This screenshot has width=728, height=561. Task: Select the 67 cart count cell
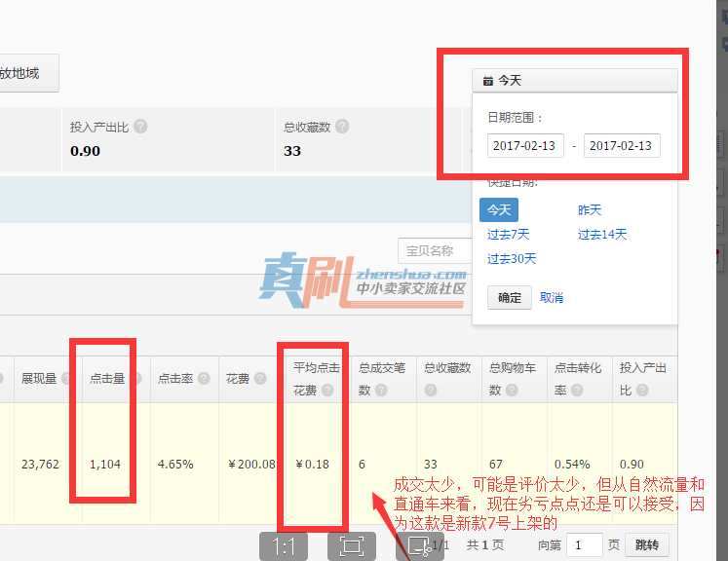tap(495, 464)
